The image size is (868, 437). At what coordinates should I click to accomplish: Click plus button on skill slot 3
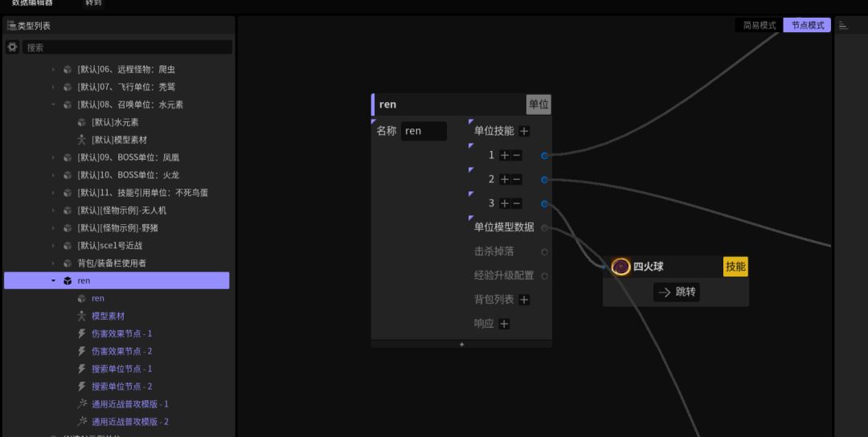[504, 203]
